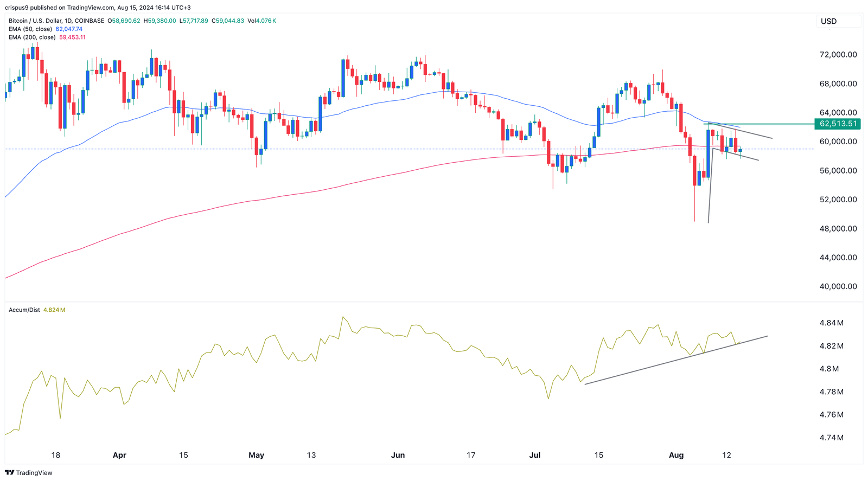Click the 72,000.00 price axis label
Screen dimensions: 868x481
click(x=838, y=55)
